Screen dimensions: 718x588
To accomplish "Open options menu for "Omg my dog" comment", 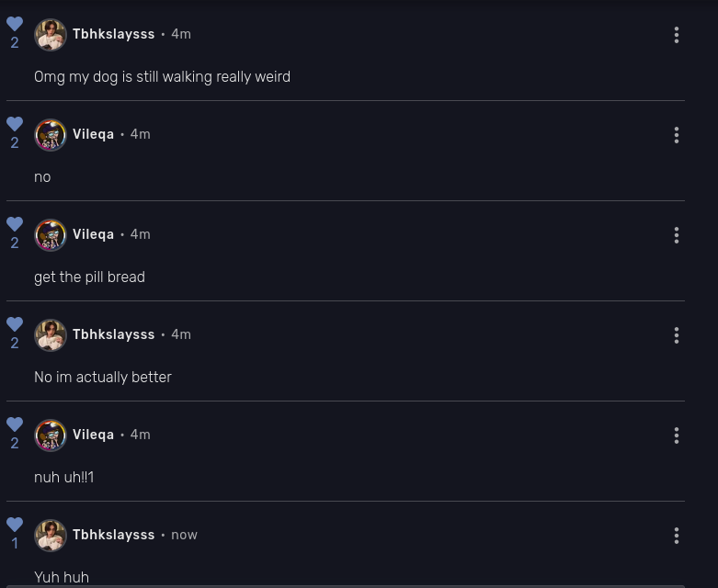I will tap(677, 35).
